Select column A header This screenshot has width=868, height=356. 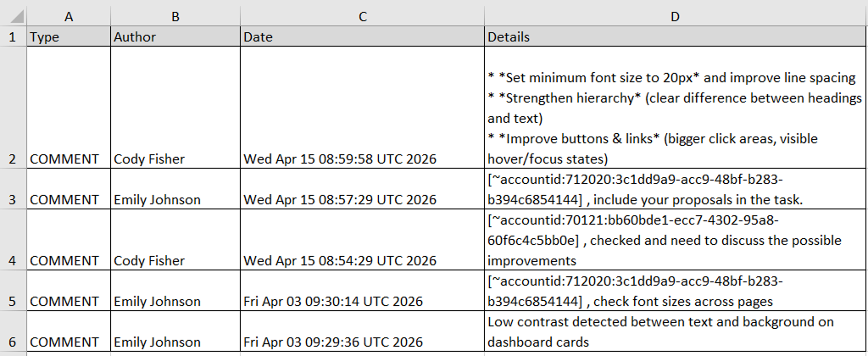click(x=69, y=17)
